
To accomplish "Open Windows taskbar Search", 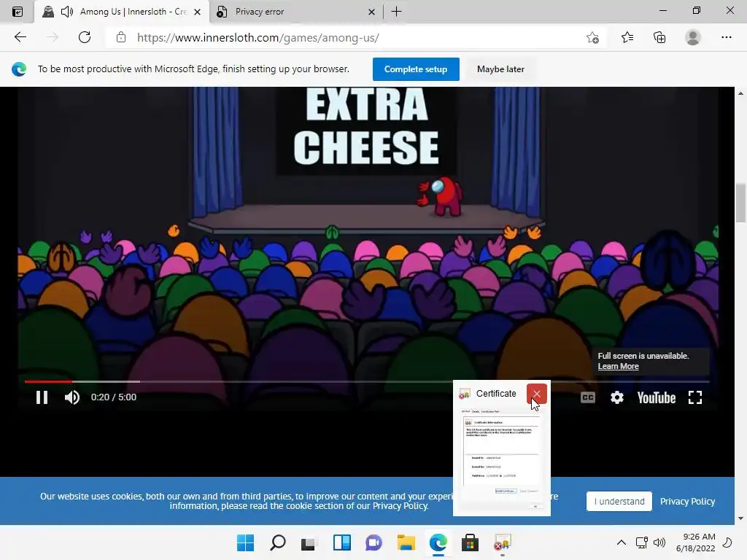I will pyautogui.click(x=278, y=542).
